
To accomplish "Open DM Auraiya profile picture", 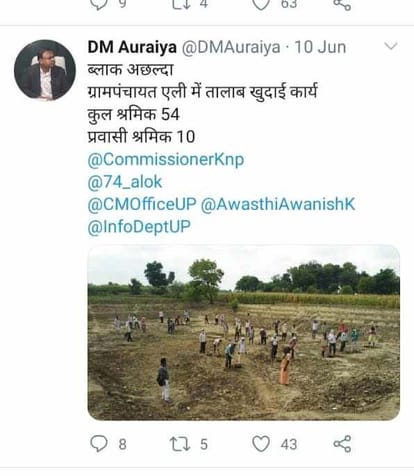I will [x=45, y=70].
